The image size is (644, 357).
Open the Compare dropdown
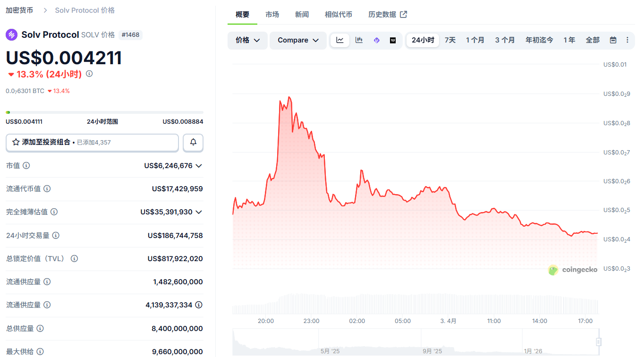(298, 40)
